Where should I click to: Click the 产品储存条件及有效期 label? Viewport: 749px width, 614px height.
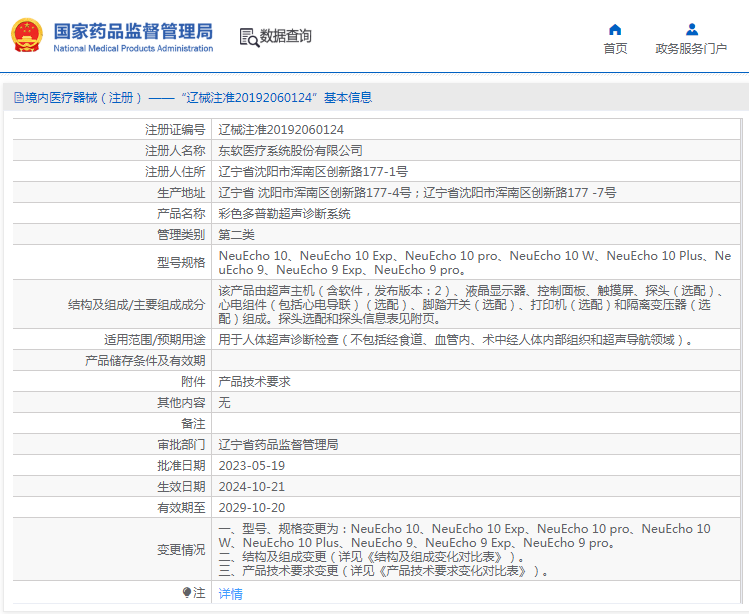[145, 361]
